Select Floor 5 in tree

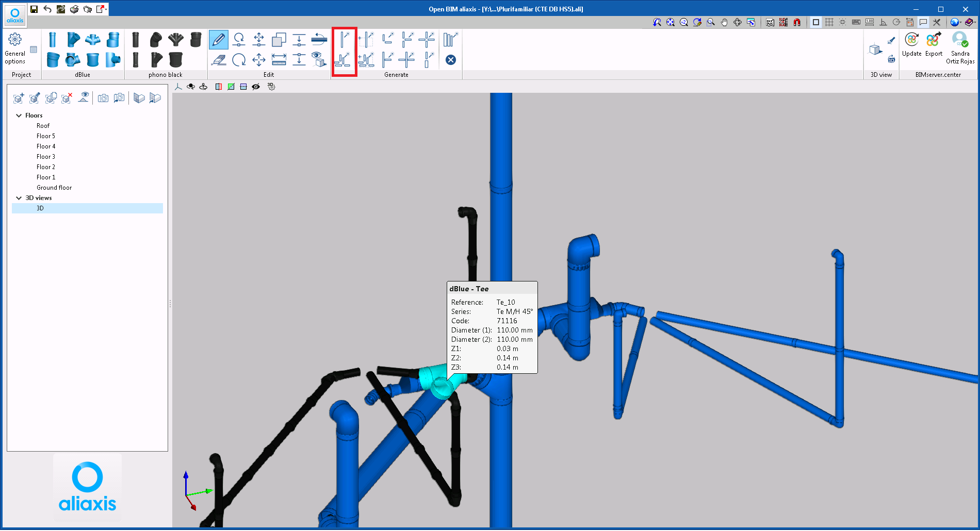point(46,136)
